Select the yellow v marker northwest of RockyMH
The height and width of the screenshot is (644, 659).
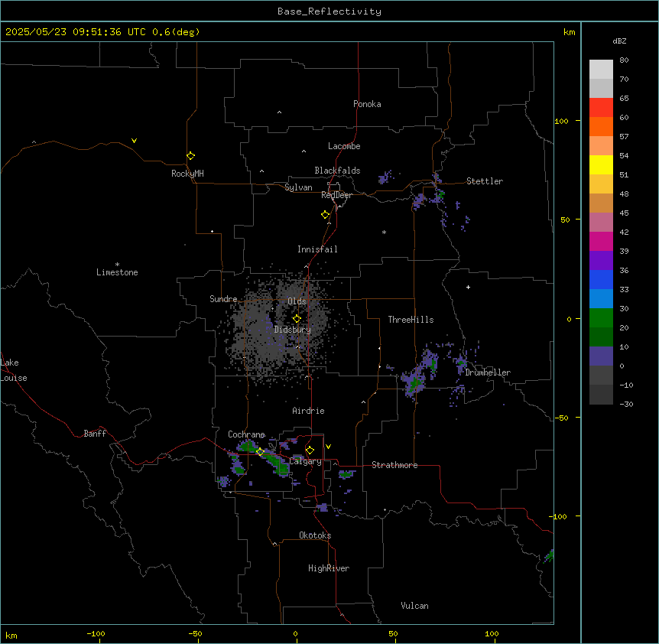134,141
